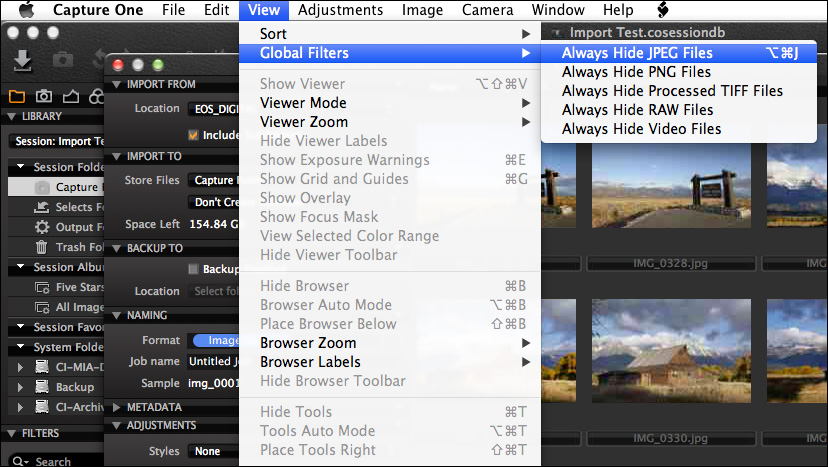Open the Adjustments menu
The height and width of the screenshot is (467, 828).
340,10
